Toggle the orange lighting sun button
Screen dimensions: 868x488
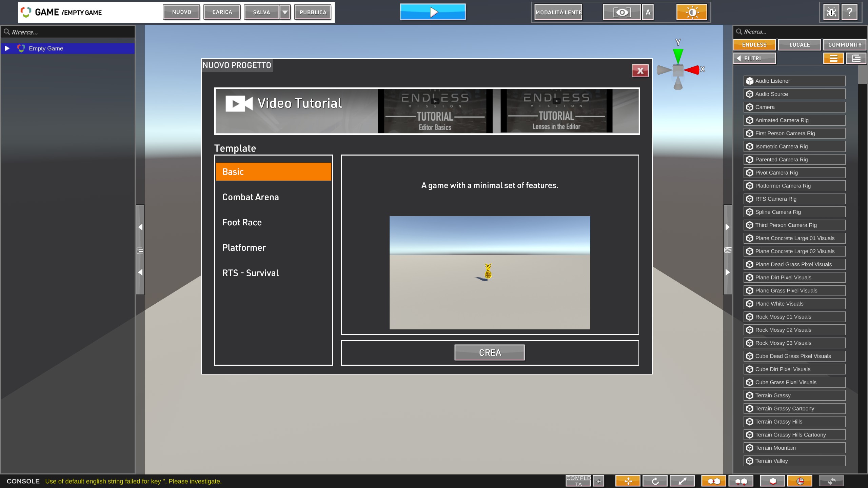[x=692, y=13]
